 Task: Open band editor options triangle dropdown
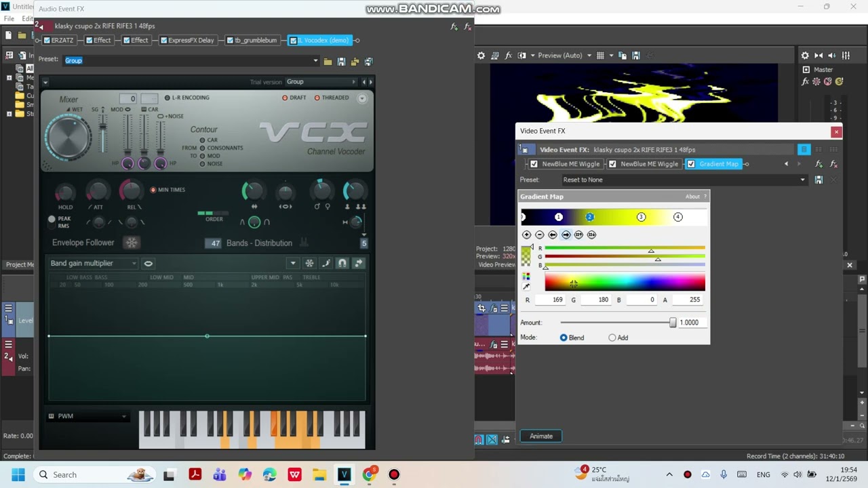point(293,263)
